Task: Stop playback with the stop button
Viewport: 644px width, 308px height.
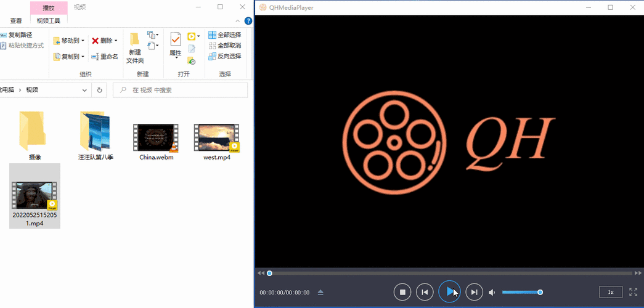Action: coord(402,292)
